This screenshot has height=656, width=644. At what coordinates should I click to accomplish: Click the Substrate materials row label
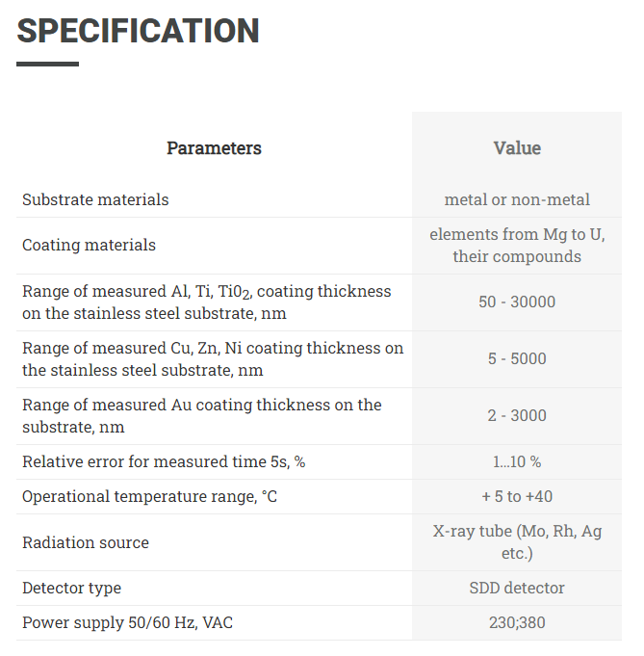(x=95, y=200)
